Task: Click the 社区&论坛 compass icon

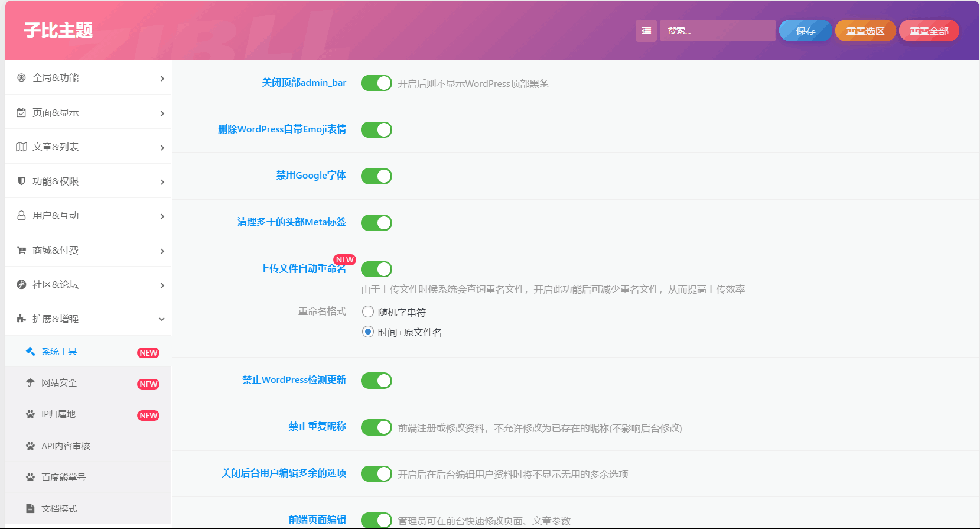Action: tap(21, 284)
